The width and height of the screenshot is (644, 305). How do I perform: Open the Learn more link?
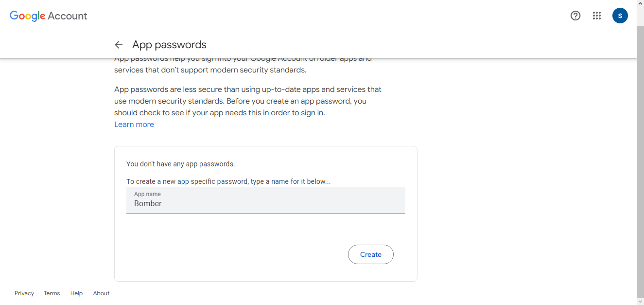pos(134,125)
